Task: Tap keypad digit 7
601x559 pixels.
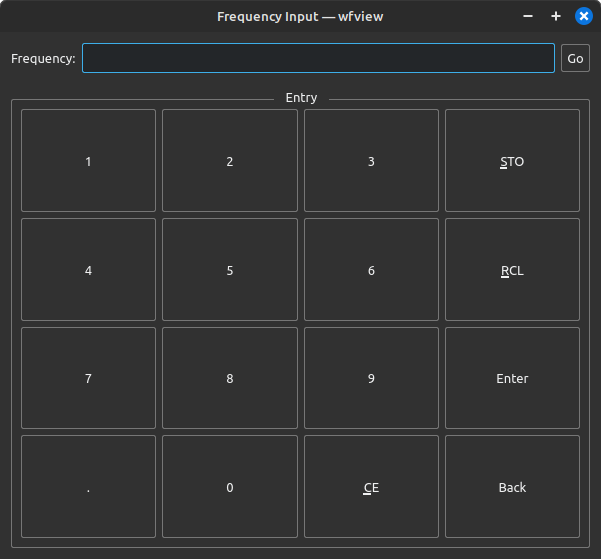Action: tap(89, 378)
